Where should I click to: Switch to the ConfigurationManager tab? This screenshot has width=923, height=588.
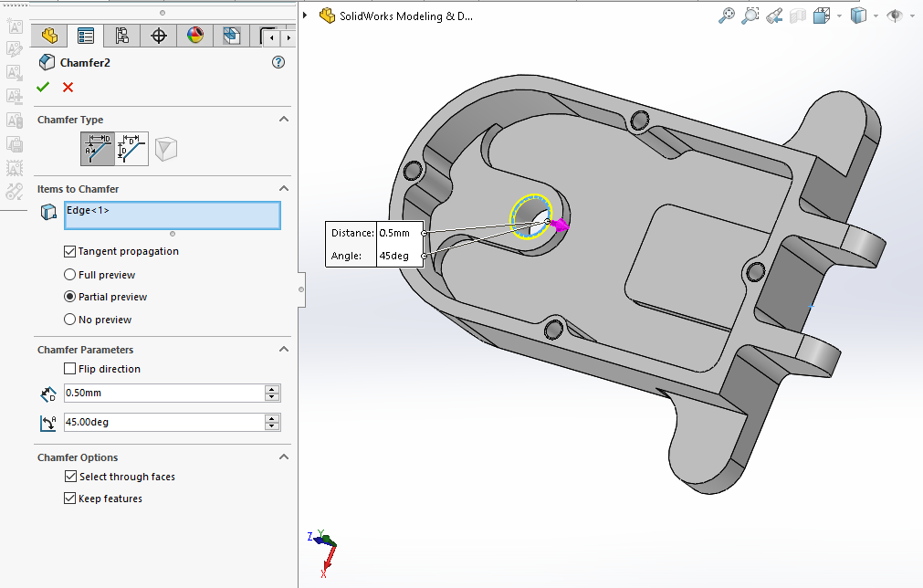tap(121, 37)
